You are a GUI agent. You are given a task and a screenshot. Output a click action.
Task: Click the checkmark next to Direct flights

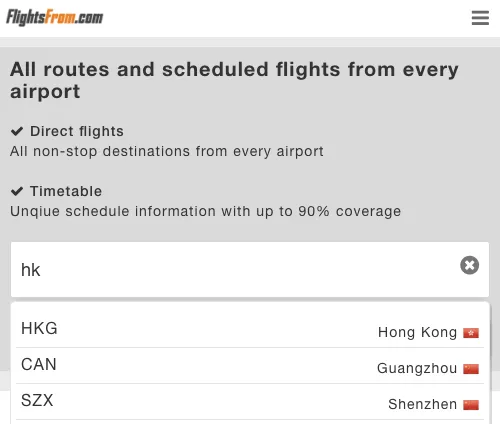(x=17, y=131)
